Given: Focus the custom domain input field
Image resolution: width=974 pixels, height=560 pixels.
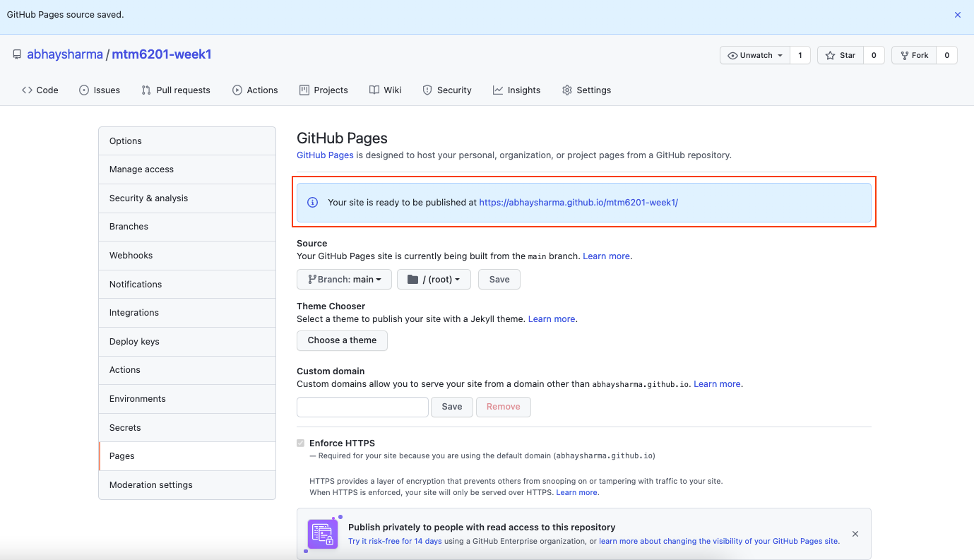Looking at the screenshot, I should pos(362,407).
